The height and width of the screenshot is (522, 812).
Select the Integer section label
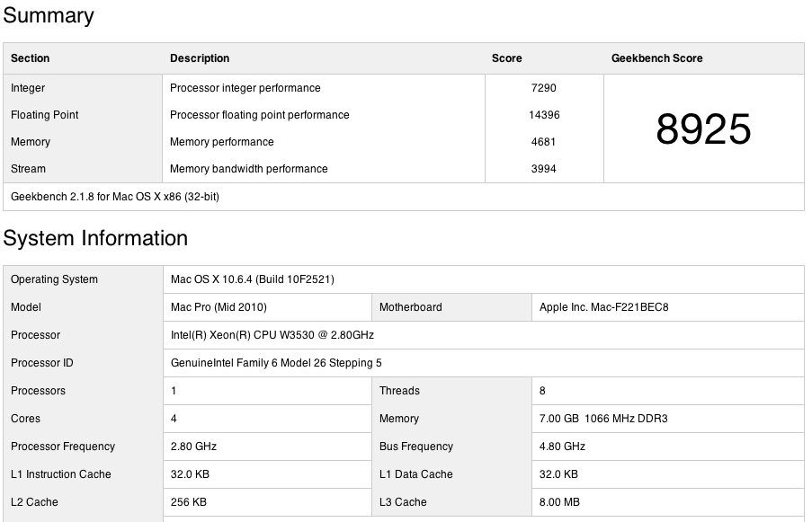[28, 88]
